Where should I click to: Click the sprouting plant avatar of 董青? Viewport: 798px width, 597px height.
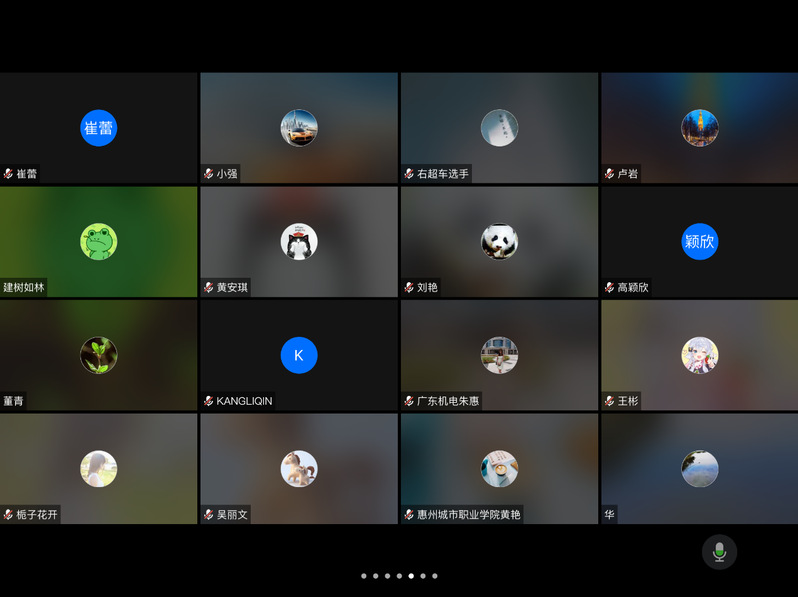[99, 355]
